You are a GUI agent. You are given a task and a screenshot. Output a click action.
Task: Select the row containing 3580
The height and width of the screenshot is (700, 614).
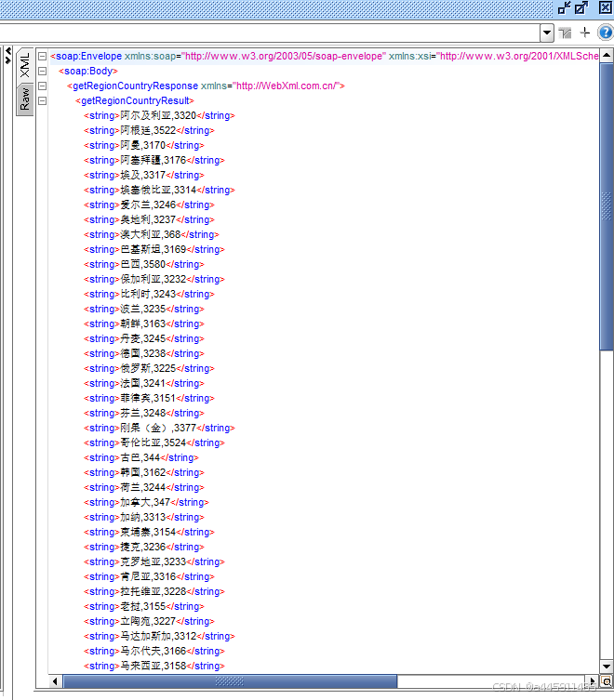pyautogui.click(x=144, y=264)
